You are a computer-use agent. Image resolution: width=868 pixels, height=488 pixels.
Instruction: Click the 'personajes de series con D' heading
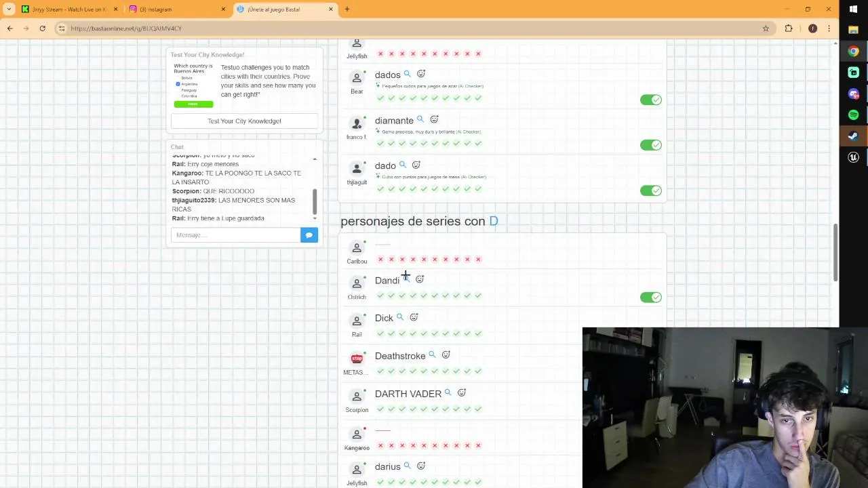coord(419,221)
